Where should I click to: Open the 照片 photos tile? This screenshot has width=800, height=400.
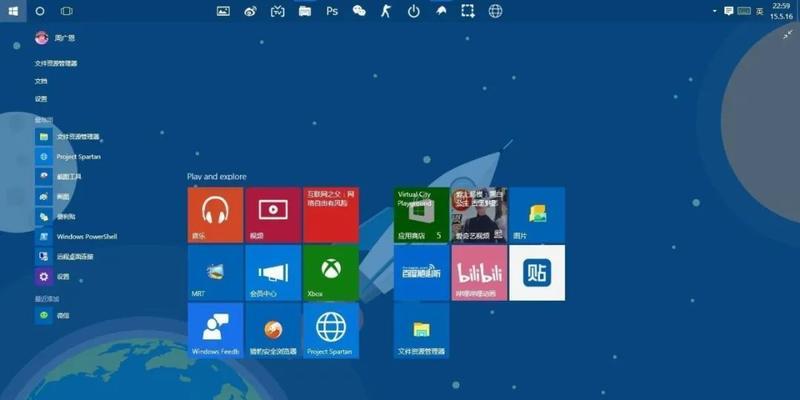coord(537,215)
